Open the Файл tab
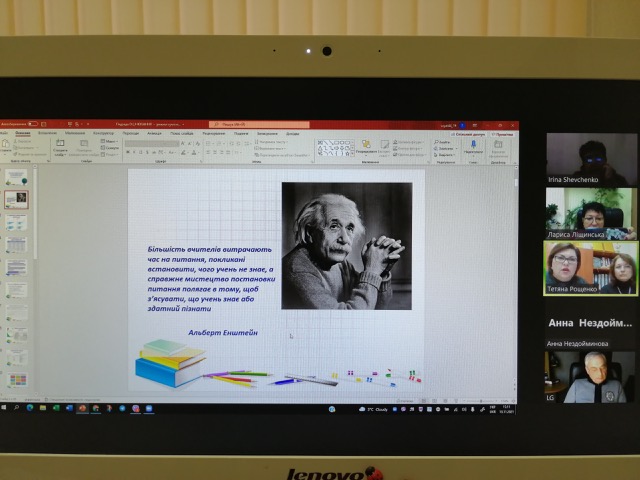This screenshot has width=640, height=480. tap(5, 133)
